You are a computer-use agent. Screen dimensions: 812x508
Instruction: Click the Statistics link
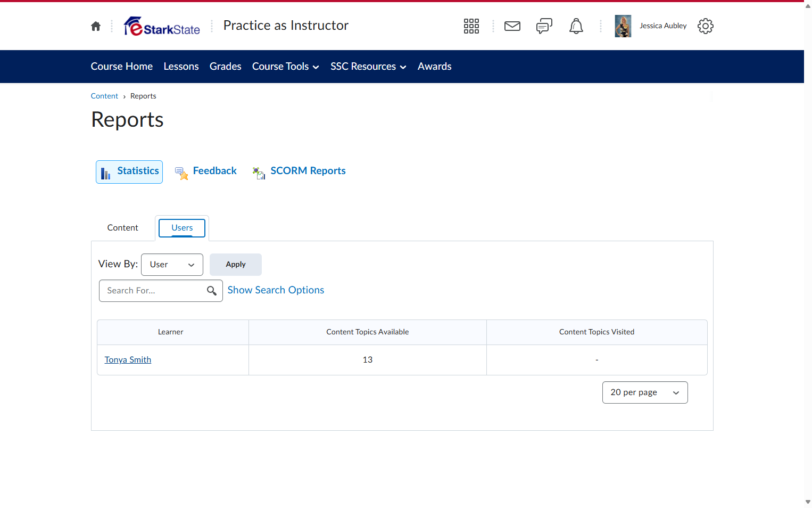pyautogui.click(x=138, y=171)
